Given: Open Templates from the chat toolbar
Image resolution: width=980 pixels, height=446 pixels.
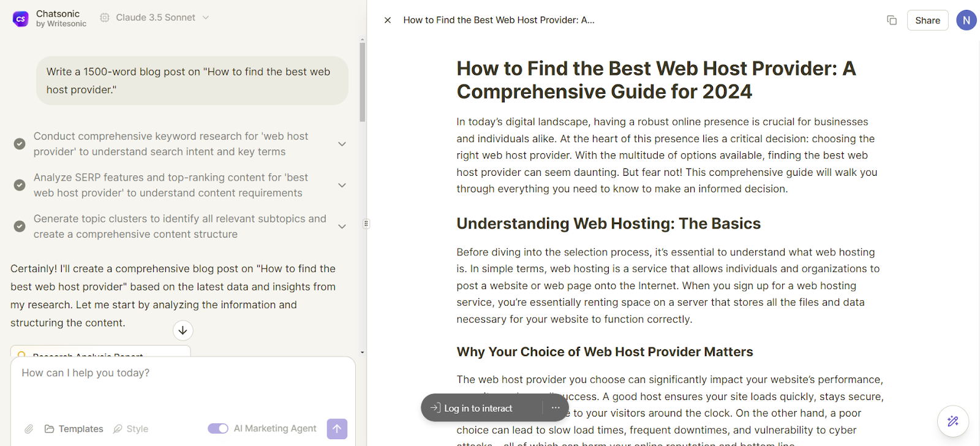Looking at the screenshot, I should [74, 429].
